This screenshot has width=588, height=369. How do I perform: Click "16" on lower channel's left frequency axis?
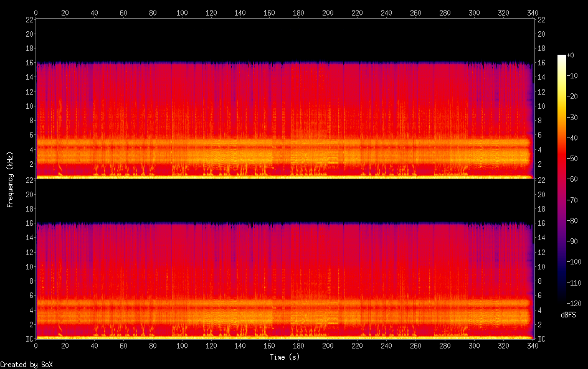point(30,223)
